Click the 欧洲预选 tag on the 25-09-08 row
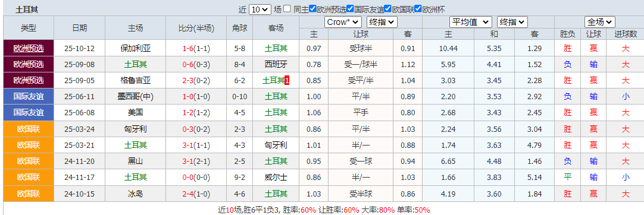 29,64
